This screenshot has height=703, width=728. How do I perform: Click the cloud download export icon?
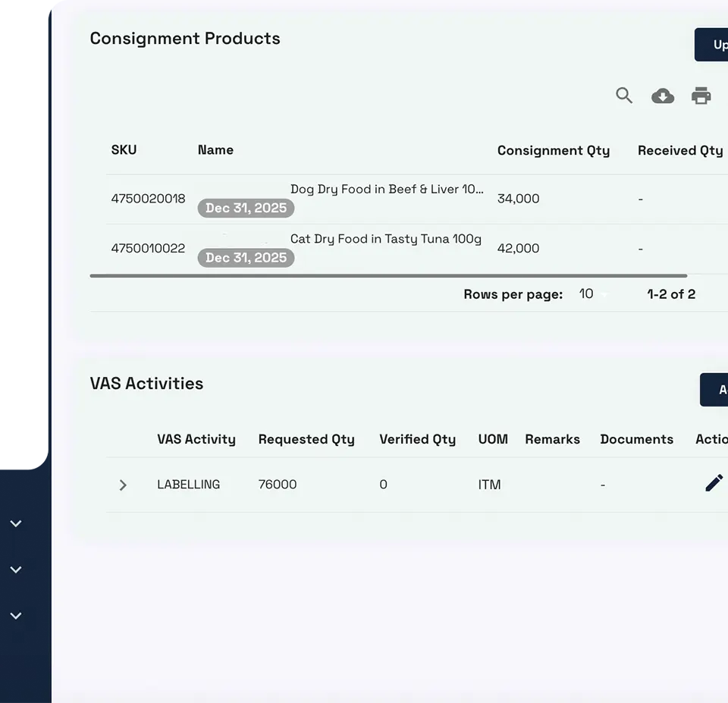663,96
